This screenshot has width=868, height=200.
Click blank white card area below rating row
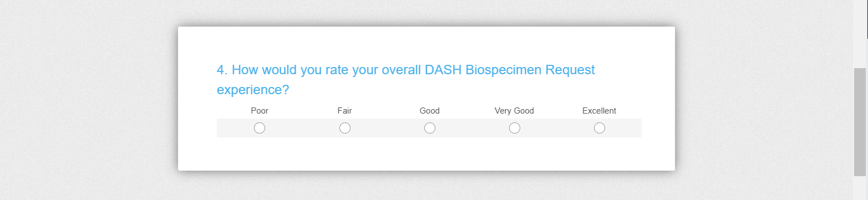(426, 153)
